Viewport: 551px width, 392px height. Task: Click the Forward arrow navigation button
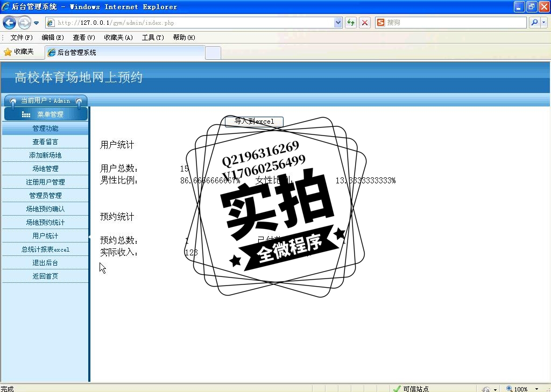[x=24, y=23]
